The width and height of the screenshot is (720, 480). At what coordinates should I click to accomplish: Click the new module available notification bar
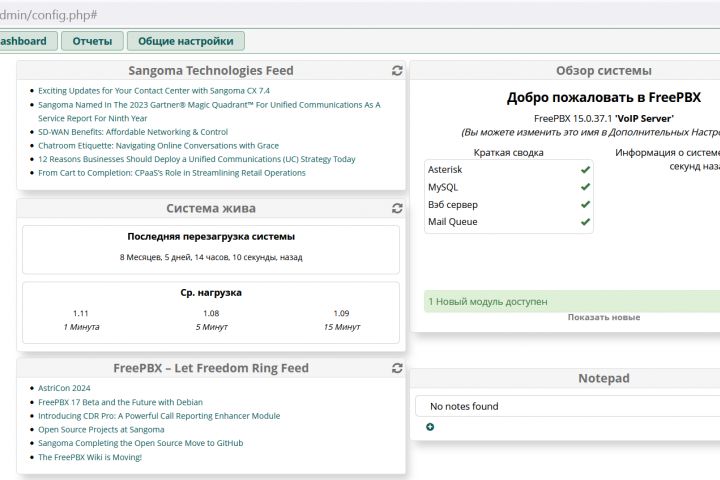click(x=570, y=301)
